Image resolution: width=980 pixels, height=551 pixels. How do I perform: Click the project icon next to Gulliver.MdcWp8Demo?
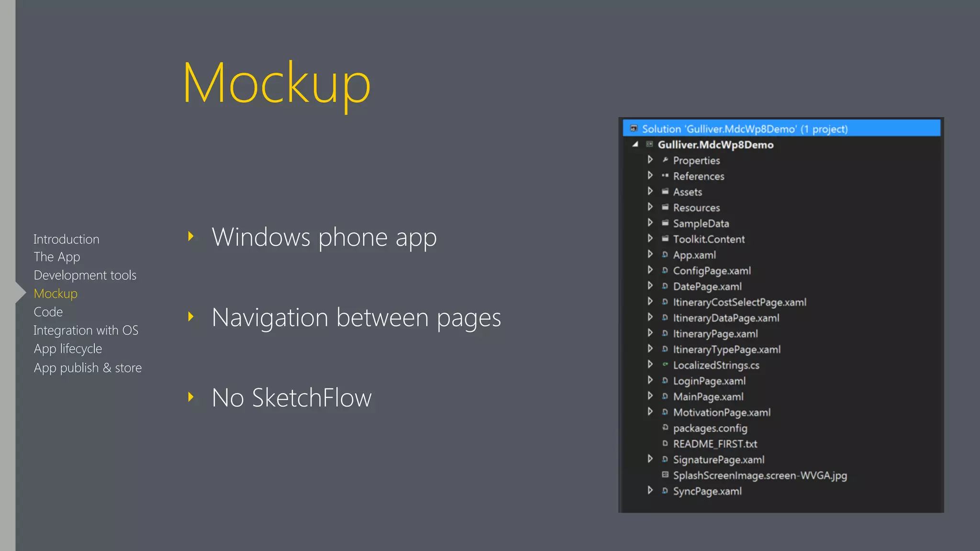650,144
